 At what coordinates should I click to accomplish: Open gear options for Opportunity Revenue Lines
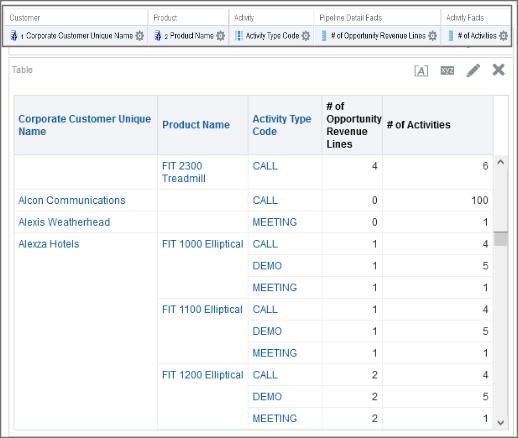(432, 35)
